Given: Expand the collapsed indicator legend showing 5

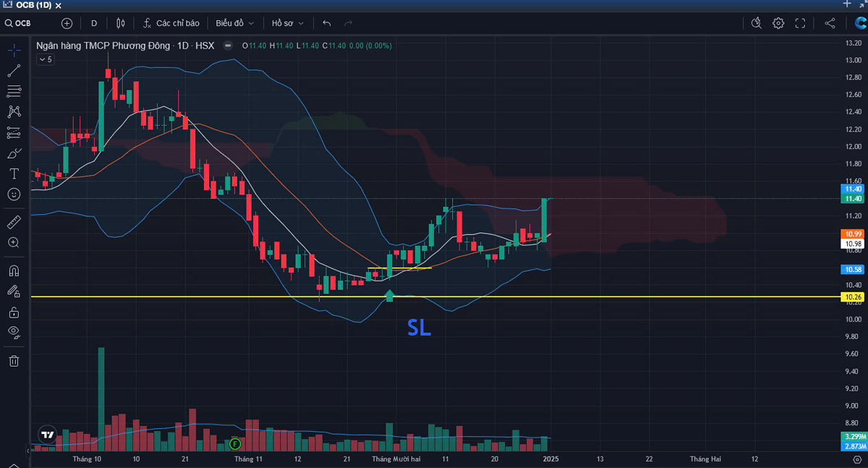Looking at the screenshot, I should pyautogui.click(x=45, y=59).
